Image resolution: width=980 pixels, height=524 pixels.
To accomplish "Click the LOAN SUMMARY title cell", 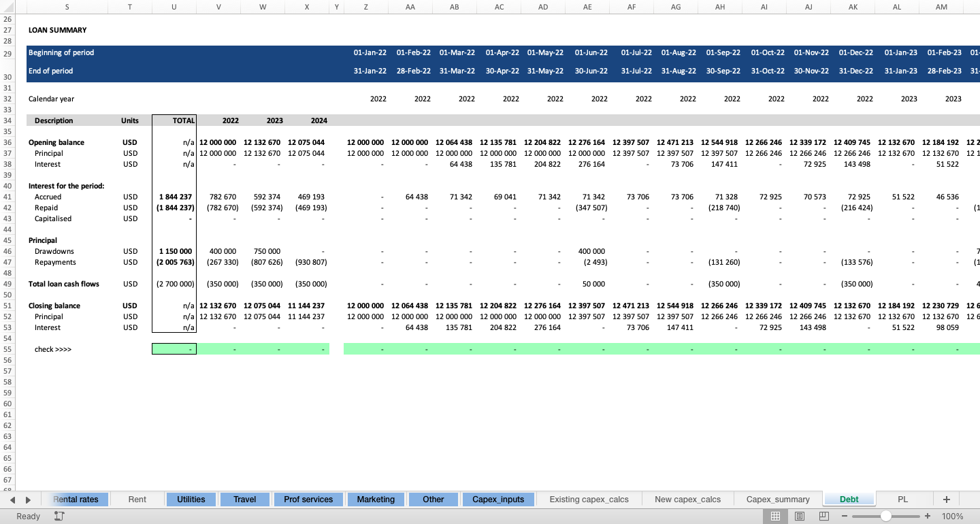I will tap(57, 30).
